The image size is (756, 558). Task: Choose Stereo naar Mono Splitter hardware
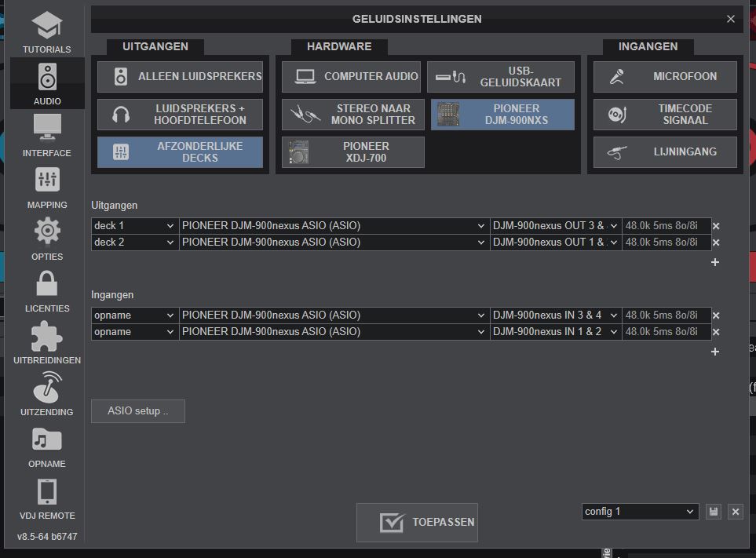(x=353, y=115)
